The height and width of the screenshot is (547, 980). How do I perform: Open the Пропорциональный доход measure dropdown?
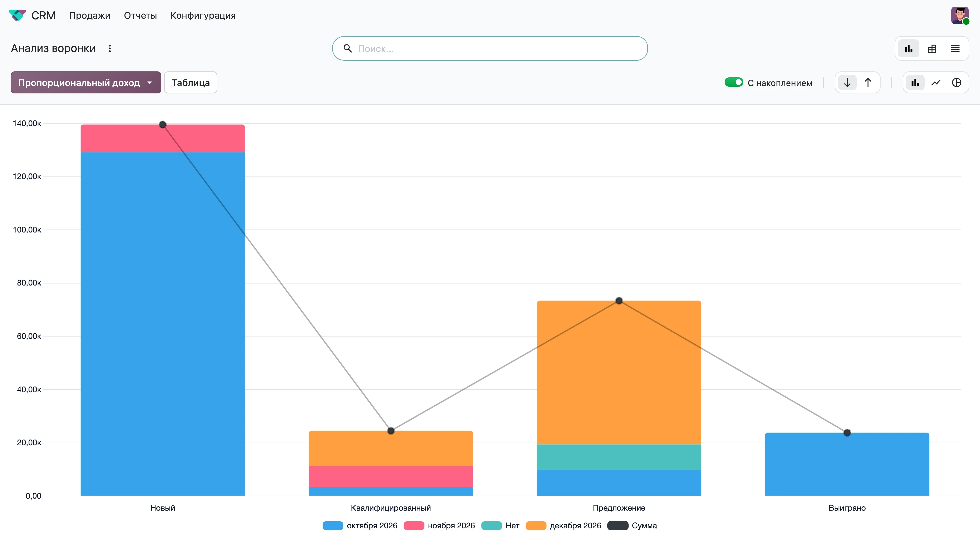point(86,83)
